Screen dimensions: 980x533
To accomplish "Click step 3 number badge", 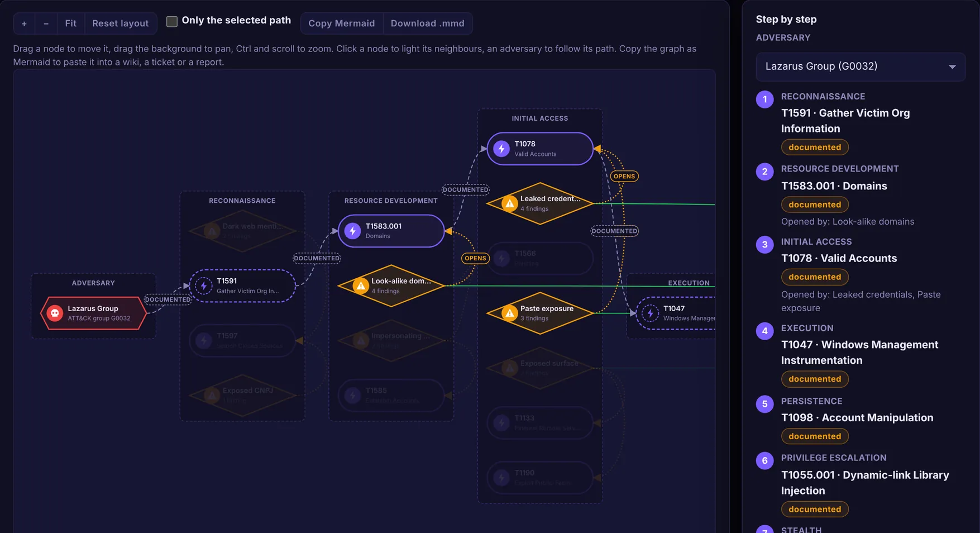I will [765, 245].
